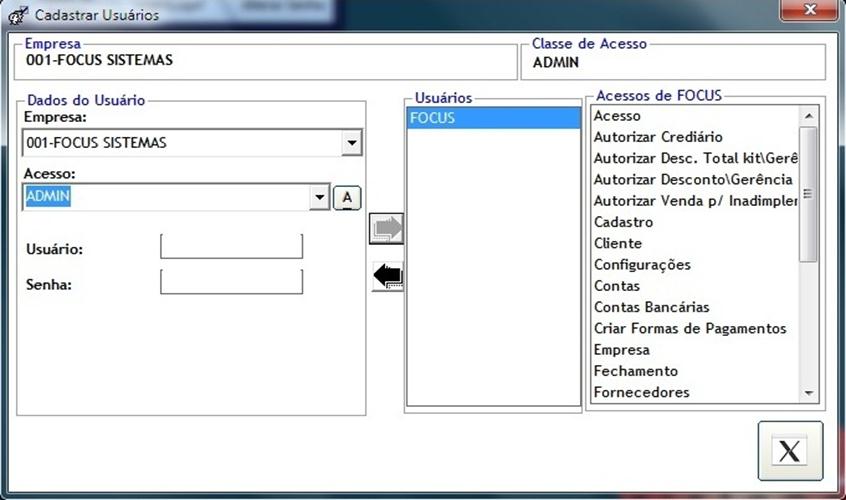Select 'Autorizar Desc. Total kit\Gerê' entry
846x500 pixels.
[x=694, y=158]
